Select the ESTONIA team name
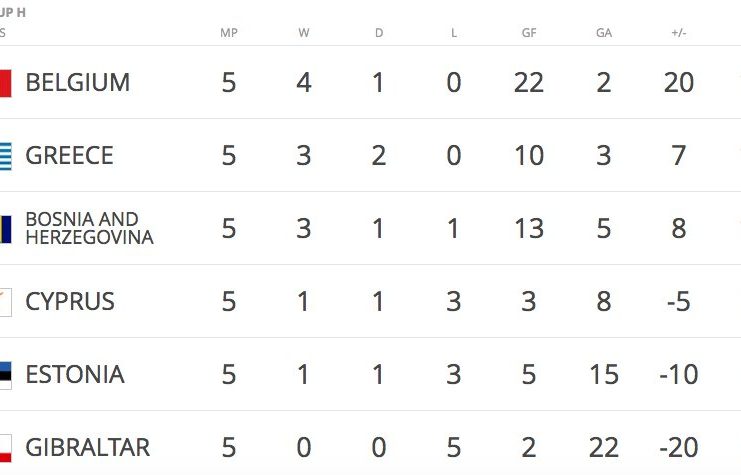741x475 pixels. pyautogui.click(x=75, y=374)
